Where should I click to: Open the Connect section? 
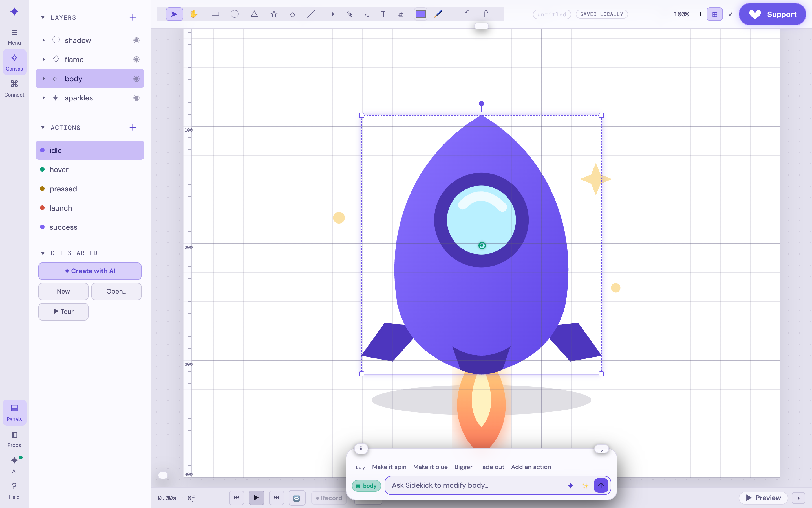[x=14, y=88]
